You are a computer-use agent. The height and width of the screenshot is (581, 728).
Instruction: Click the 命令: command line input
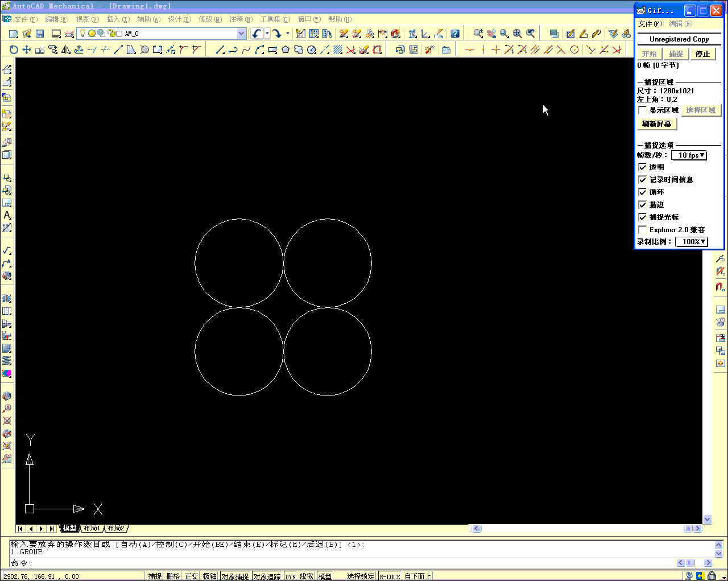tap(341, 563)
